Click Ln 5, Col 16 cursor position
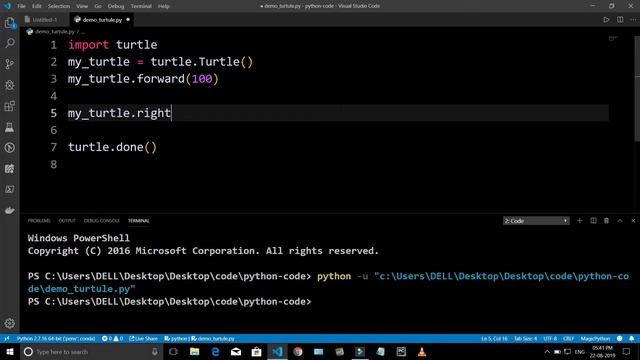Viewport: 640px width, 360px height. pyautogui.click(x=494, y=339)
